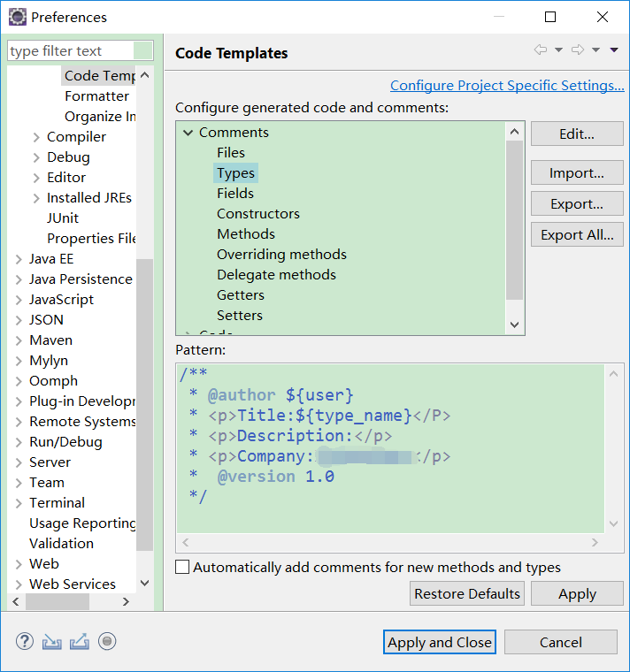The width and height of the screenshot is (630, 672).
Task: Open the dialog view menu triangle icon
Action: point(614,50)
